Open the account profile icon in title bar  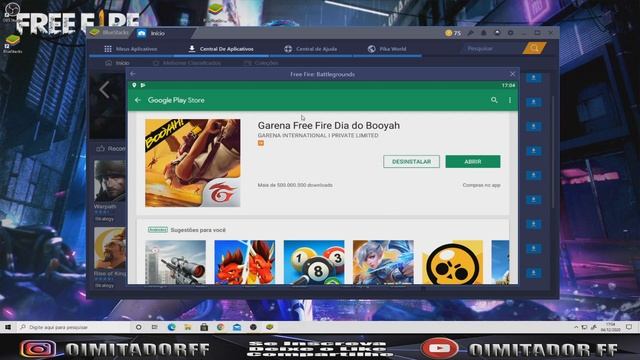point(497,33)
